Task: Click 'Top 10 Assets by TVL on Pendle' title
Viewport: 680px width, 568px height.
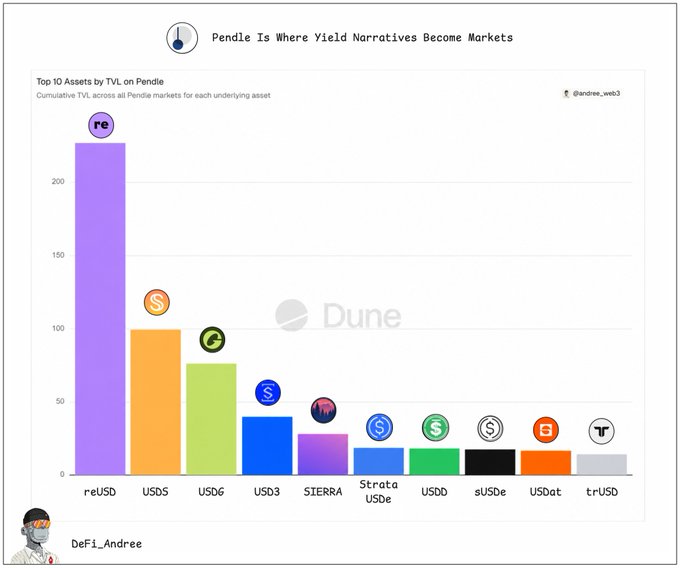Action: pos(100,82)
